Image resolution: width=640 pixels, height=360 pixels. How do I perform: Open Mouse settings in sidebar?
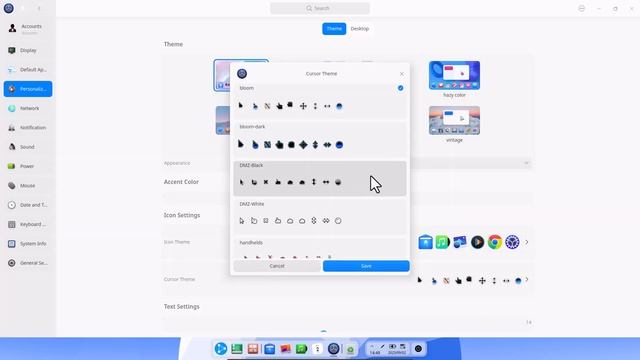point(28,186)
